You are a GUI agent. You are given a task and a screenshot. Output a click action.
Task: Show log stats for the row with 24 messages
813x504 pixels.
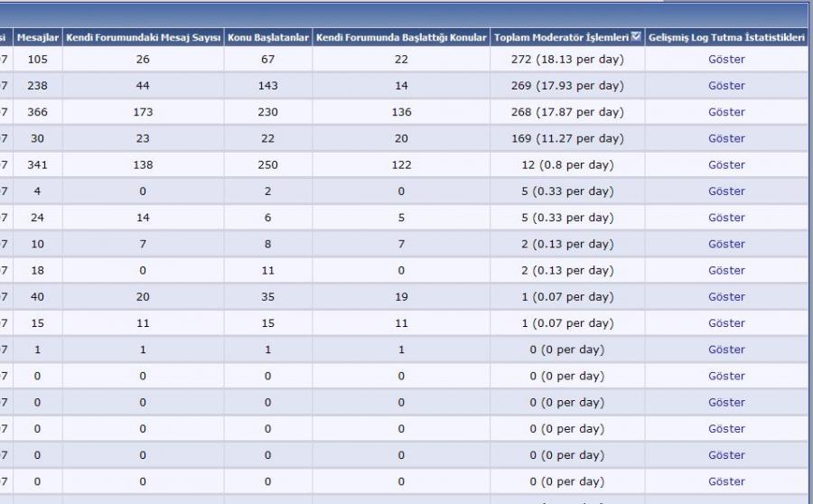726,218
